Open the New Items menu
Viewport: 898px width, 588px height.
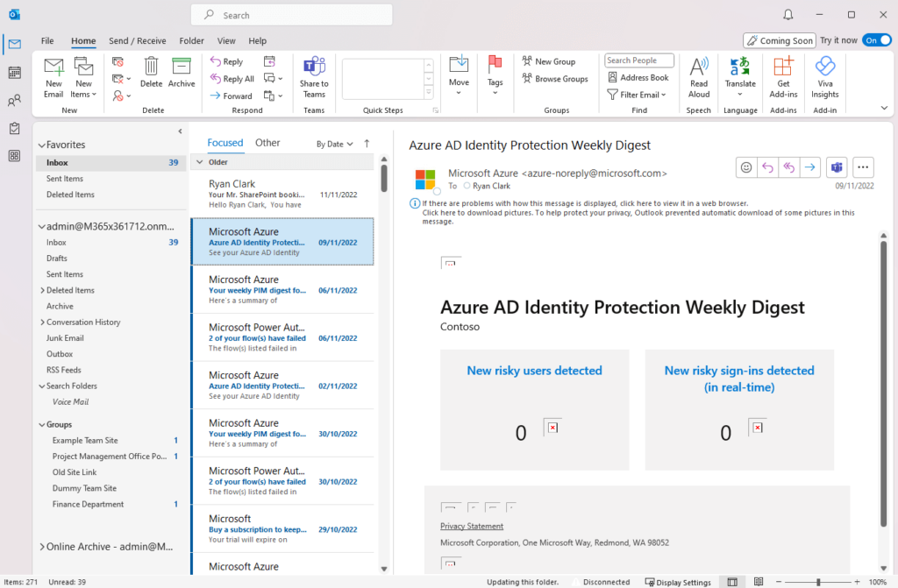point(83,78)
